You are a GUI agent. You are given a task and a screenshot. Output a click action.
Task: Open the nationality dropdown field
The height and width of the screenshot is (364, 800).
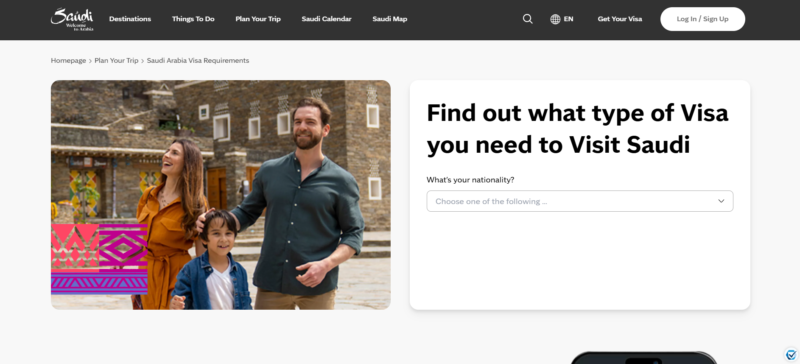click(580, 201)
